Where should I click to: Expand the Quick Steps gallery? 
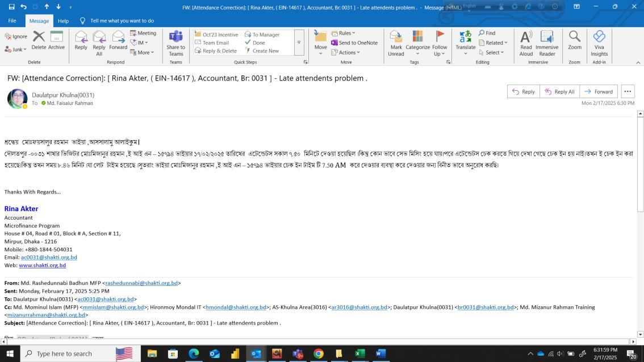[x=299, y=43]
